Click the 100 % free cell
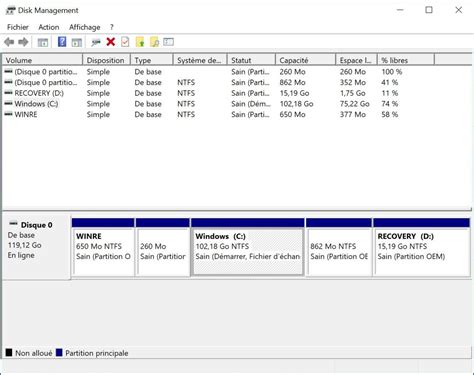 pos(392,72)
